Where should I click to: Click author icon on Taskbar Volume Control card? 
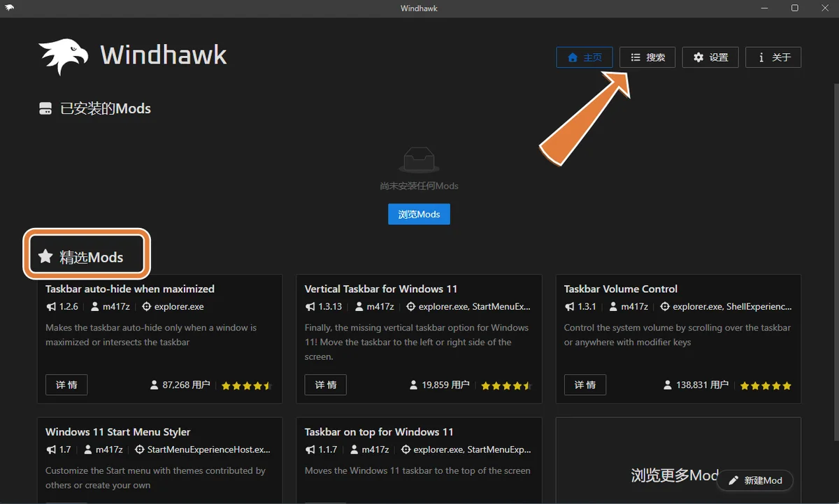click(613, 307)
